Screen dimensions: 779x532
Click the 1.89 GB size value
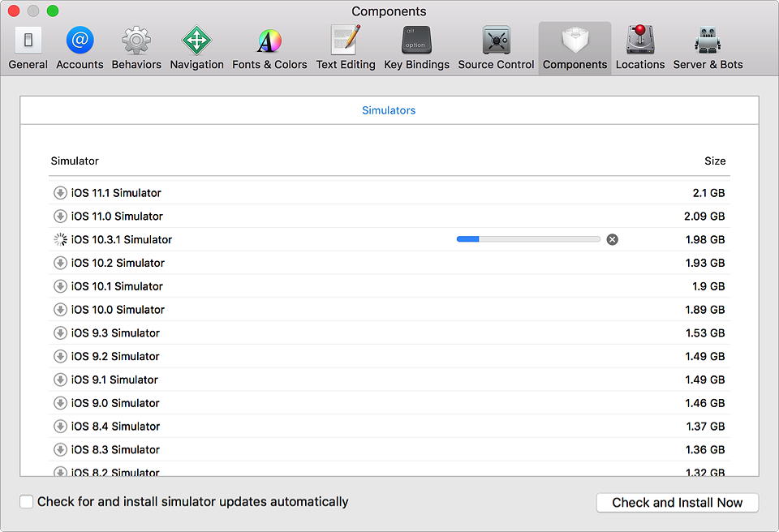pos(704,310)
